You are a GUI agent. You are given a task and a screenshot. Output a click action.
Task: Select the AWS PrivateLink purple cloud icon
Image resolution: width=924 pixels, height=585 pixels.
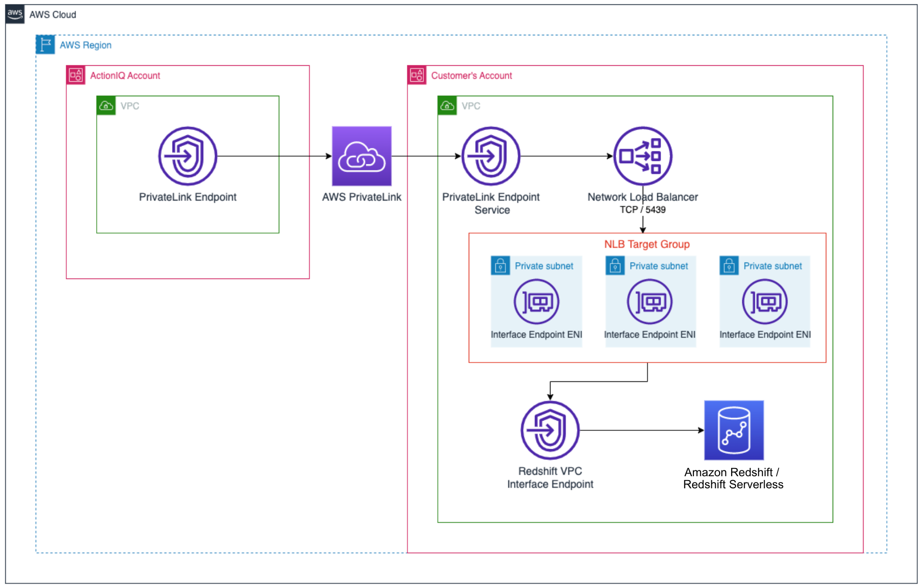[361, 156]
